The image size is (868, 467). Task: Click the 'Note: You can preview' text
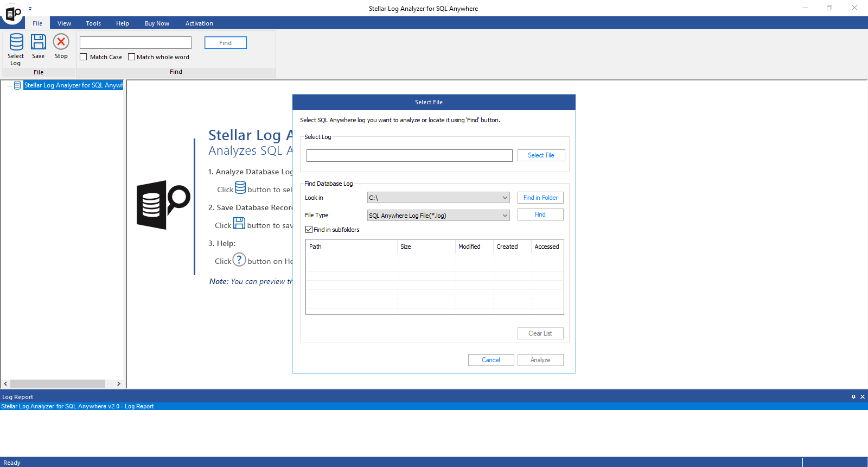point(251,281)
